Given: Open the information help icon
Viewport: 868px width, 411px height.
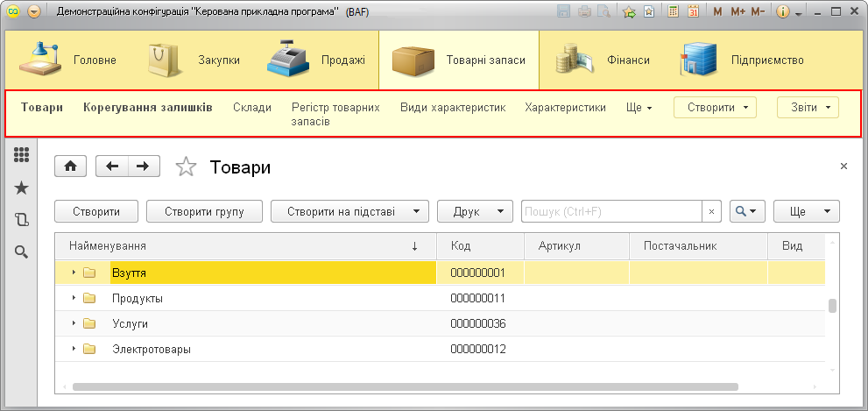Looking at the screenshot, I should 782,11.
